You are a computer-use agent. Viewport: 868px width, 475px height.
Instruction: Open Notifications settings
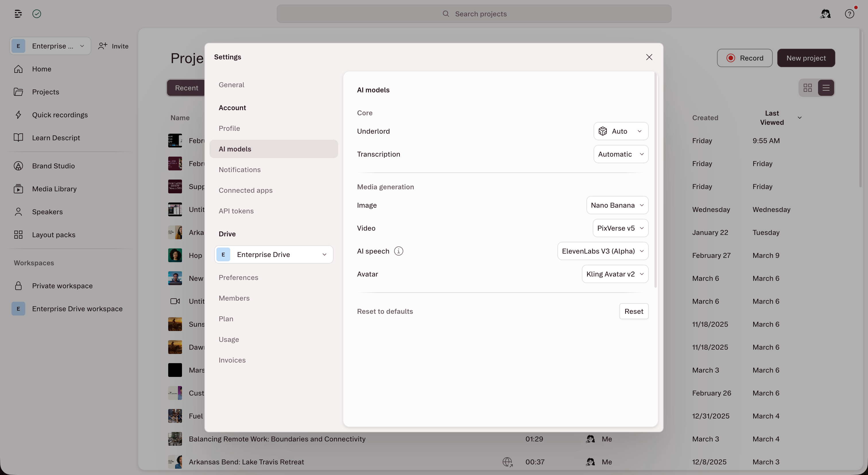240,170
